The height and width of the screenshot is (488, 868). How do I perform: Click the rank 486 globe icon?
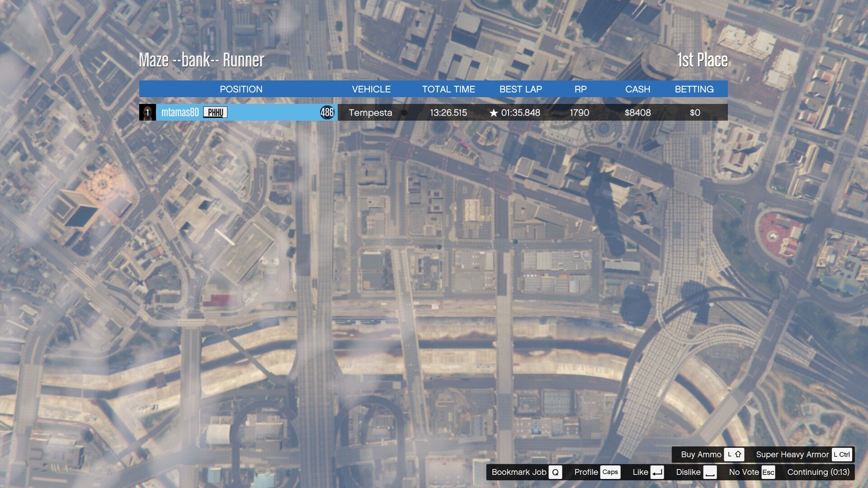[327, 113]
